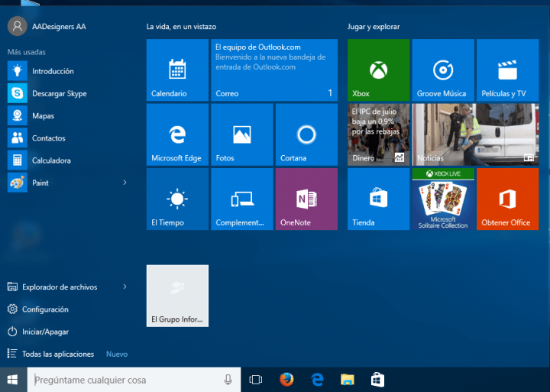Open El Tiempo weather tile
Viewport: 550px width, 392px height.
[x=177, y=199]
